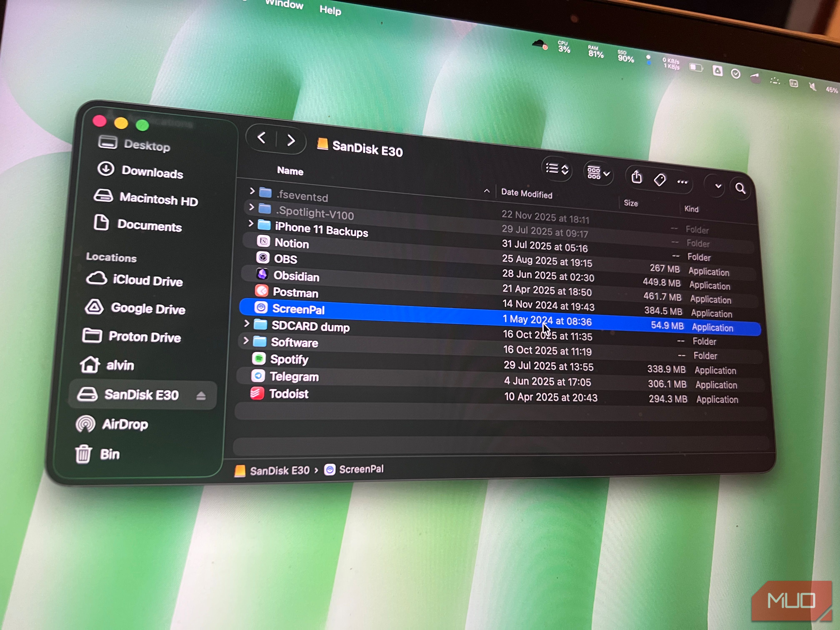
Task: Click the Finder back arrow
Action: click(261, 137)
